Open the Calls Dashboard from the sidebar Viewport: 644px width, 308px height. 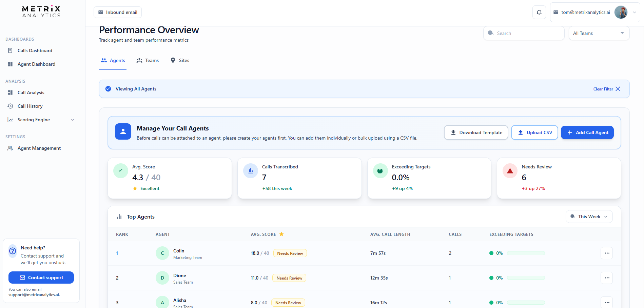35,50
